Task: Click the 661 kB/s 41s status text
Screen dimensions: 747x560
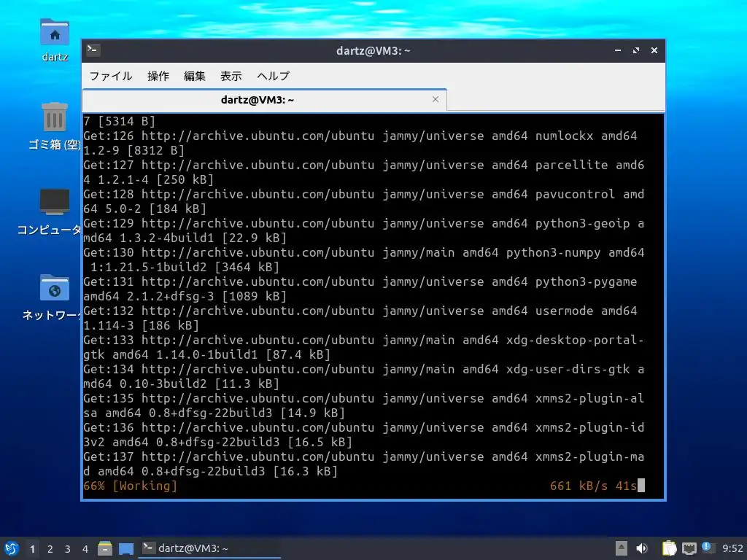Action: (x=593, y=486)
